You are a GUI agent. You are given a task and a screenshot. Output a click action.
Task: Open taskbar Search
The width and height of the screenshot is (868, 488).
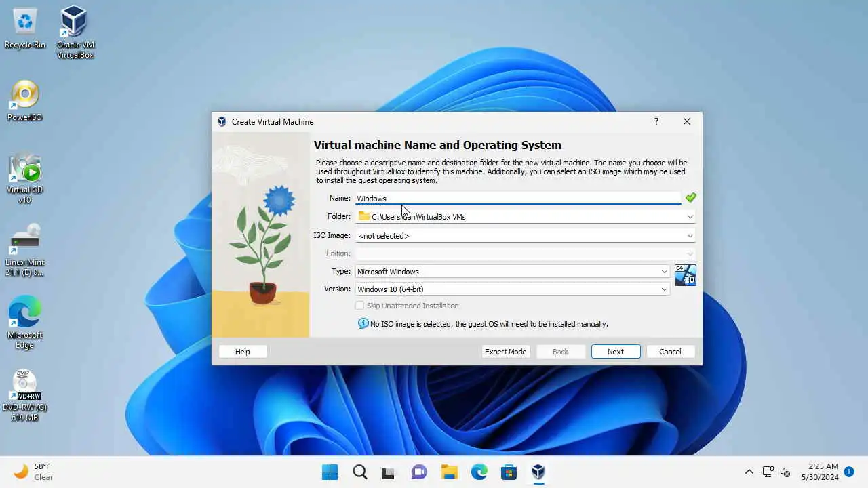coord(360,472)
